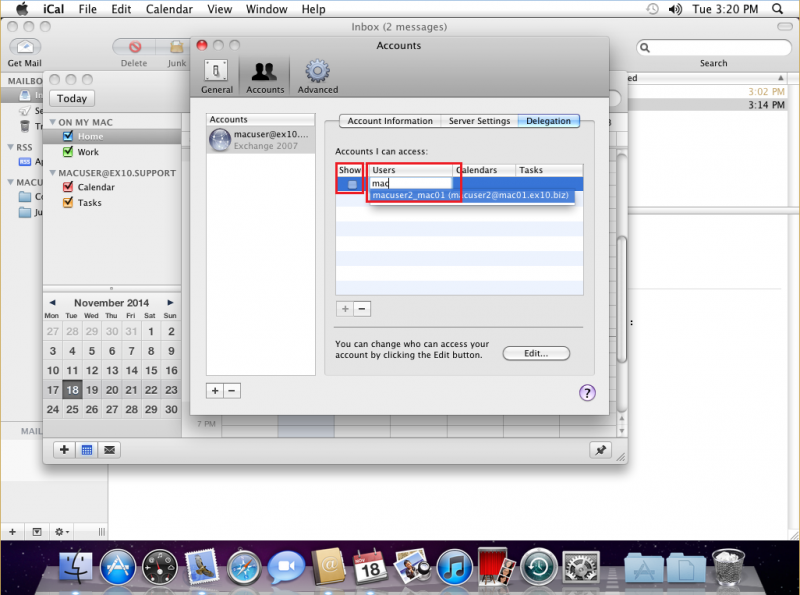Open iCal from the Dock
This screenshot has height=595, width=800.
tap(369, 566)
